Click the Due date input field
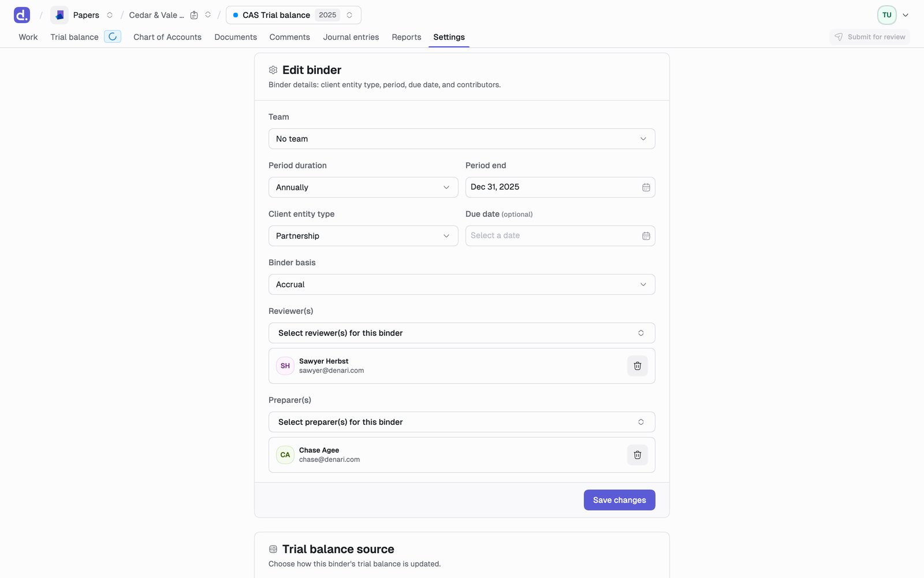The height and width of the screenshot is (578, 924). point(560,236)
